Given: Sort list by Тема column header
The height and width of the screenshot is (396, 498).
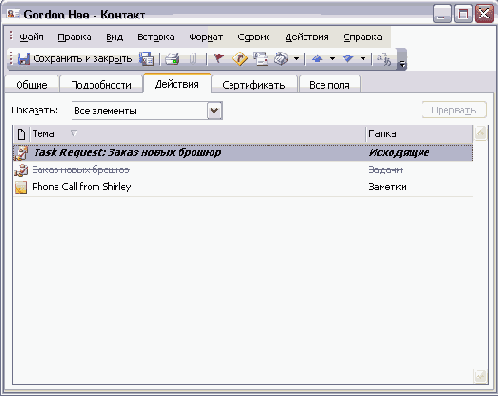Looking at the screenshot, I should (x=197, y=134).
